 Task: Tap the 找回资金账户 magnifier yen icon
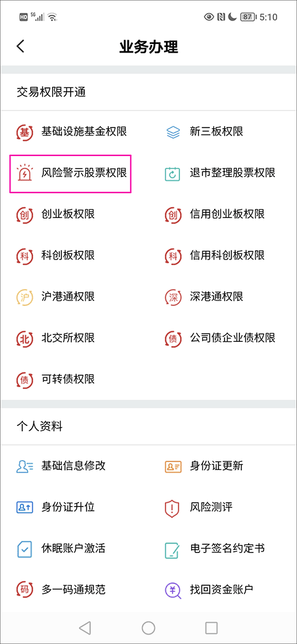tap(173, 590)
